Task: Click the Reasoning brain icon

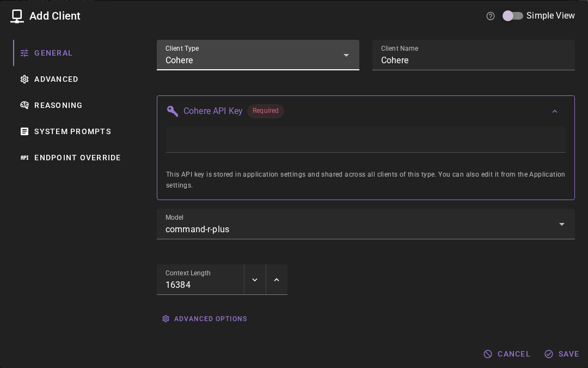Action: click(24, 105)
